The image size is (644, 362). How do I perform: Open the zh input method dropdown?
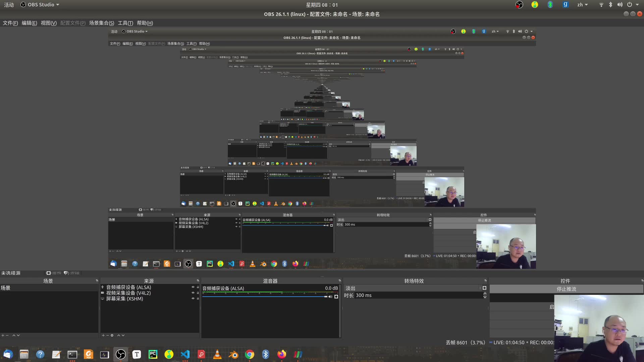[x=582, y=5]
